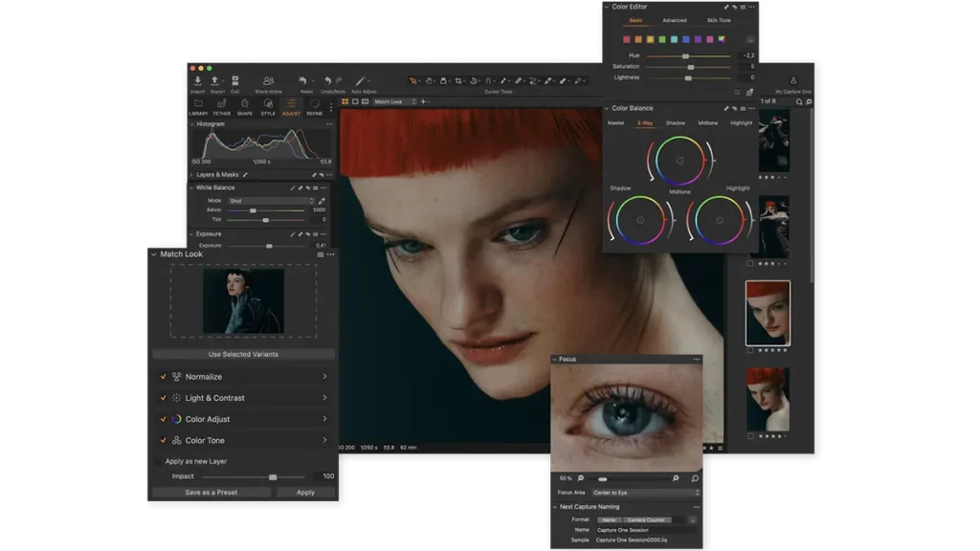Expand the Layers & Masks panel
The height and width of the screenshot is (551, 980).
click(191, 175)
